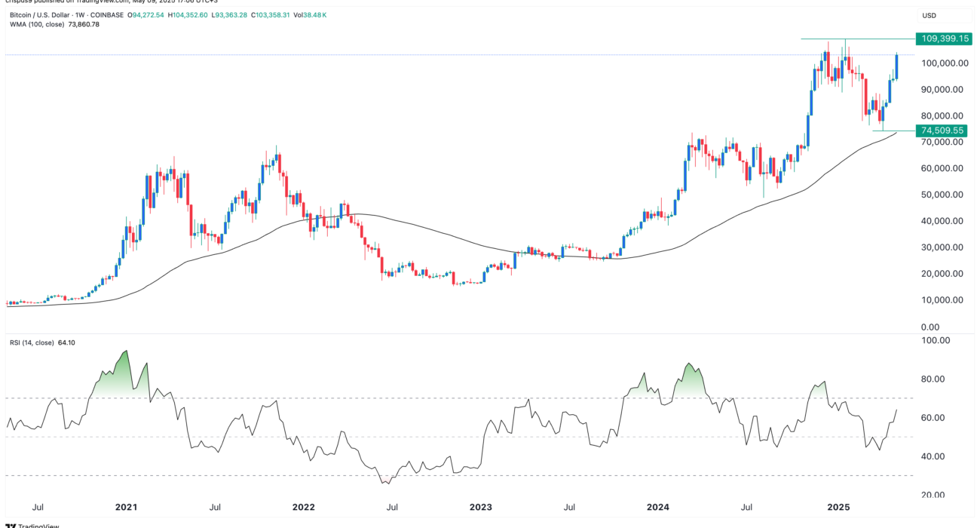Open the USD currency selector on price axis
The width and height of the screenshot is (980, 528).
click(929, 15)
